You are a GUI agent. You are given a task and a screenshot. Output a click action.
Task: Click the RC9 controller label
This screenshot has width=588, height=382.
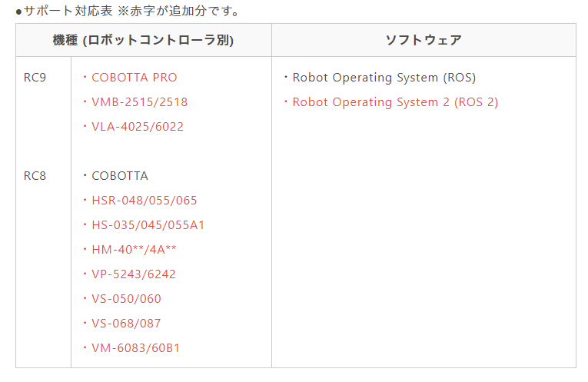pos(35,78)
